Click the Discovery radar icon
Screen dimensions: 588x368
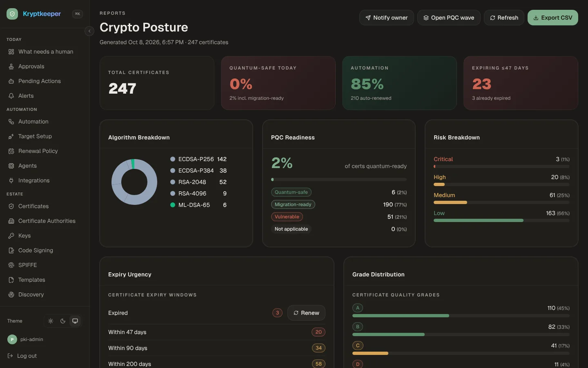click(x=11, y=294)
